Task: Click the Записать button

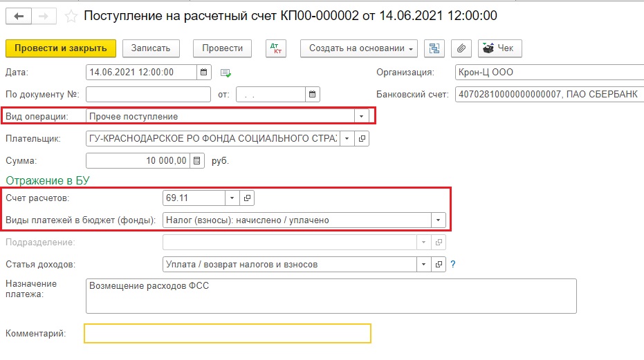Action: pos(151,48)
